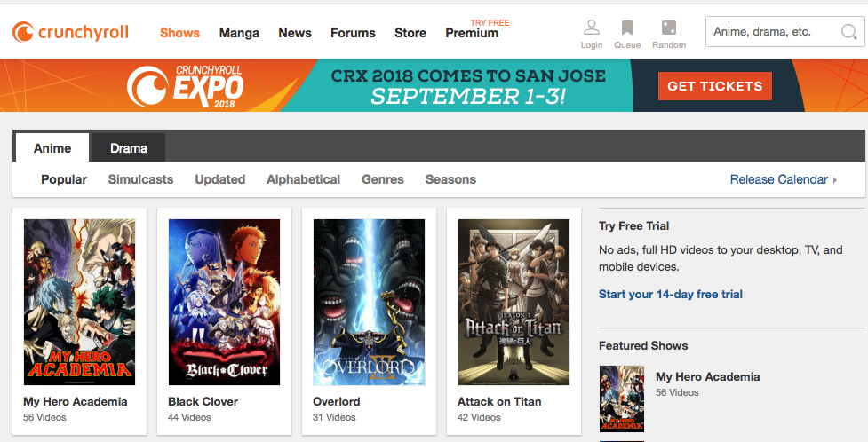868x442 pixels.
Task: Open the Black Clover poster thumbnail
Action: click(x=224, y=302)
